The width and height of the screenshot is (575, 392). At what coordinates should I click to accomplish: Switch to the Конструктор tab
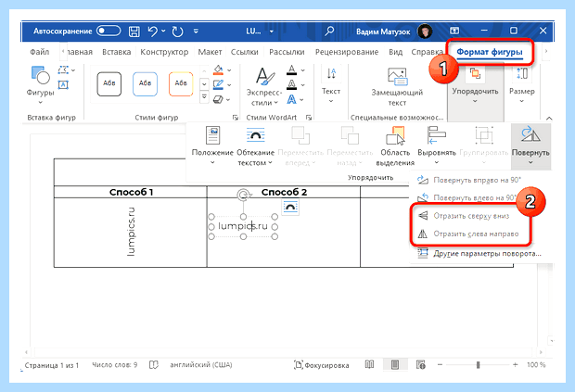click(x=164, y=52)
